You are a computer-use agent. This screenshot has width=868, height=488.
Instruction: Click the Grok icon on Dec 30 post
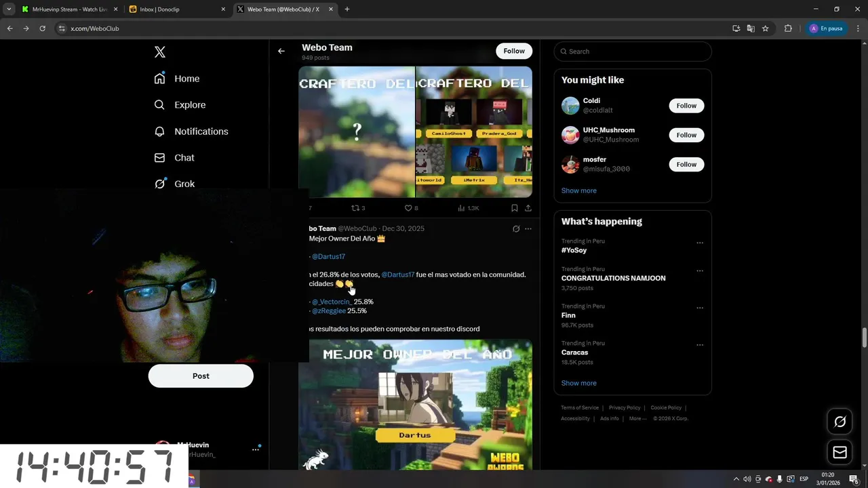point(516,229)
